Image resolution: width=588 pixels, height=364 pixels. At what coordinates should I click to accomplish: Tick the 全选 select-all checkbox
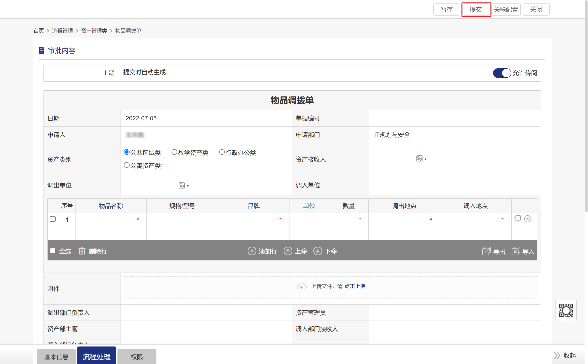tap(53, 251)
